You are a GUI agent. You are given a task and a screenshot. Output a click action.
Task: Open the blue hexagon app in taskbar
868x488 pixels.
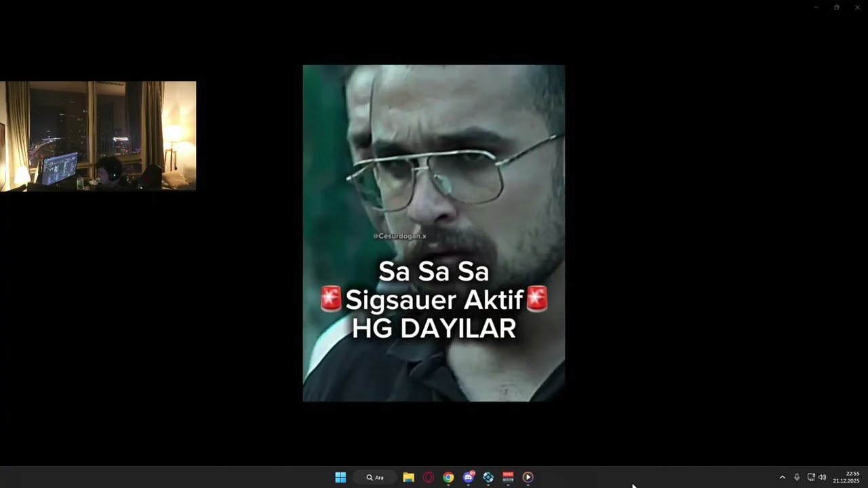(x=488, y=477)
